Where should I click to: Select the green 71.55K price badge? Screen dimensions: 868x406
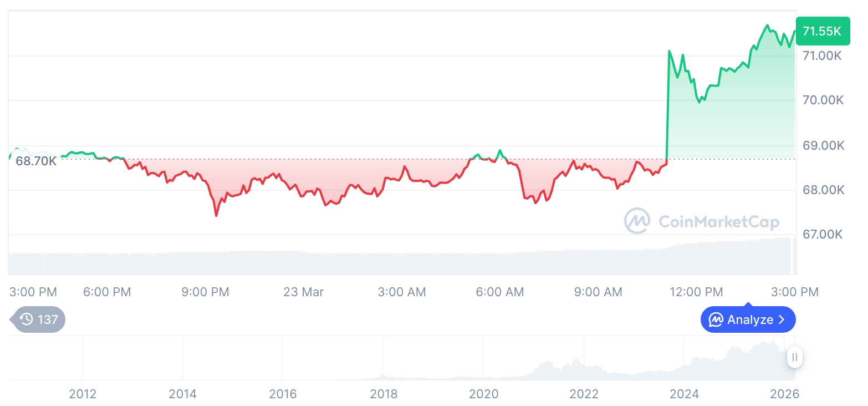tap(823, 31)
